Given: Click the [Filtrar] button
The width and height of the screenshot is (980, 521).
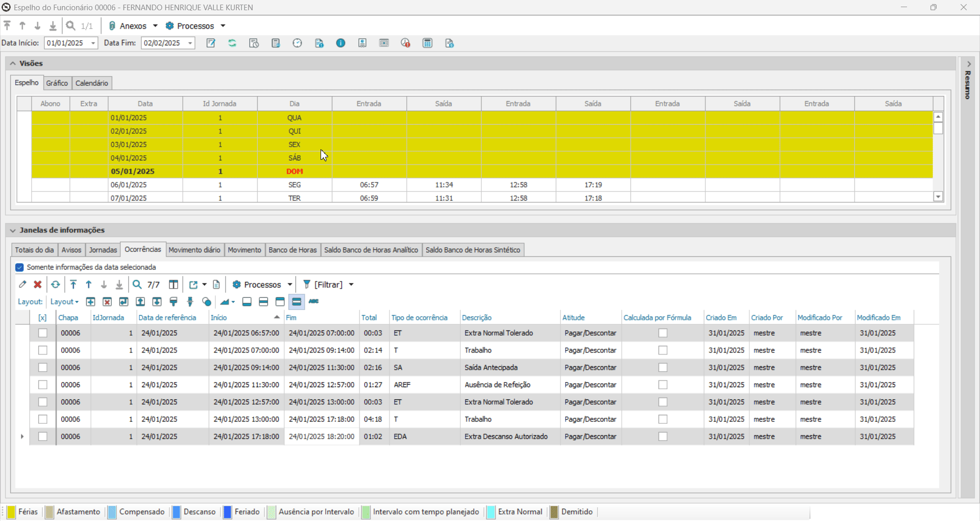Looking at the screenshot, I should click(x=323, y=285).
